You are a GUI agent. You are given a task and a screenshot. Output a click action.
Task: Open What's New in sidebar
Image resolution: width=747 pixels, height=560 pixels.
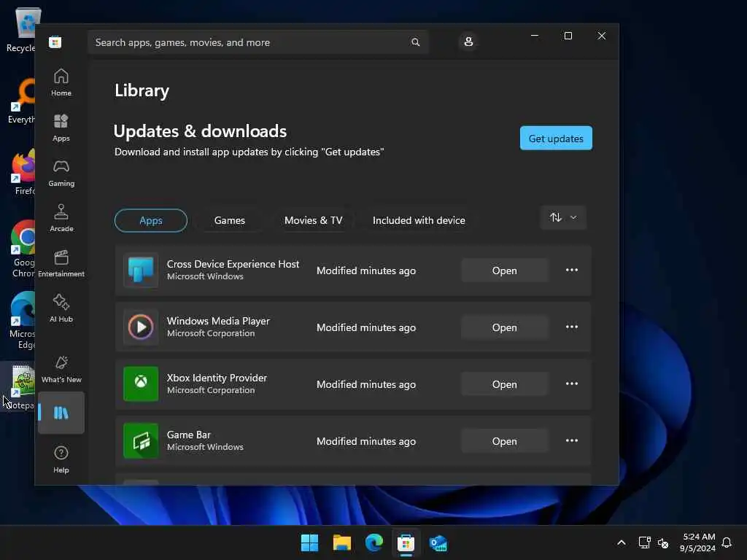click(61, 369)
